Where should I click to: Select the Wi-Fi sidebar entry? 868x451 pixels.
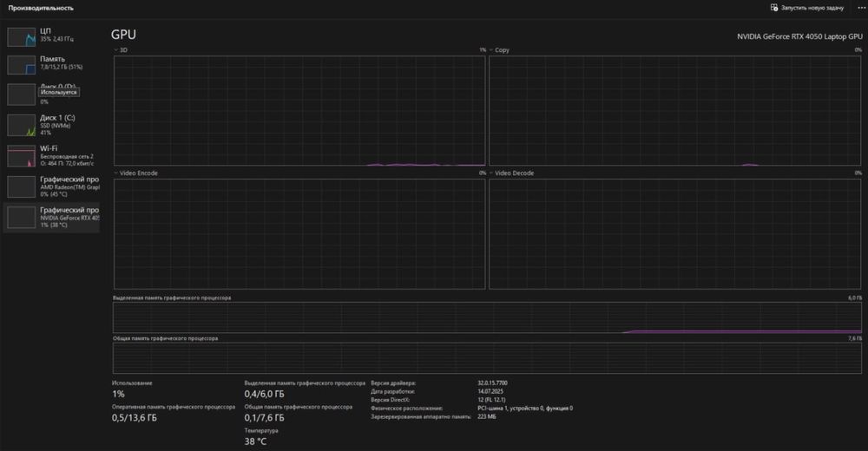(x=51, y=156)
